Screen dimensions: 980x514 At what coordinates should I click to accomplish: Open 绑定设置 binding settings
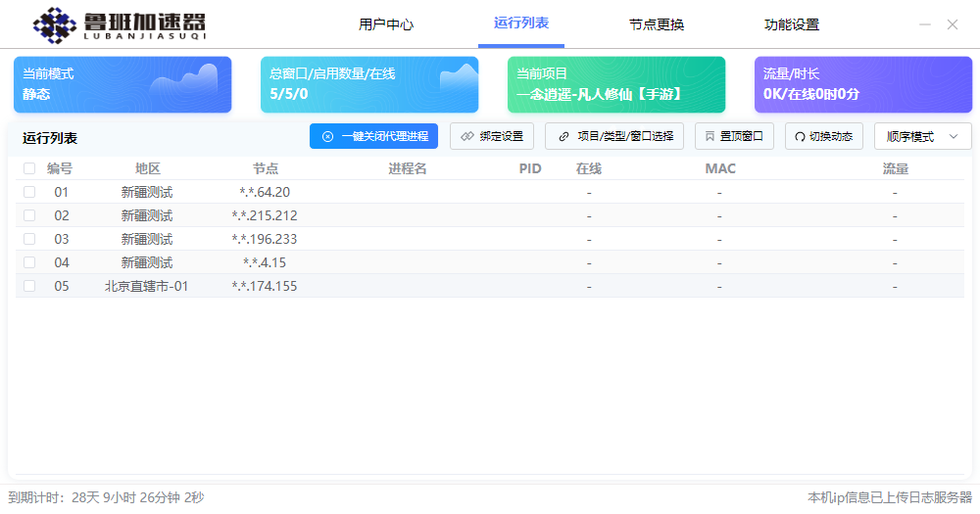[492, 136]
